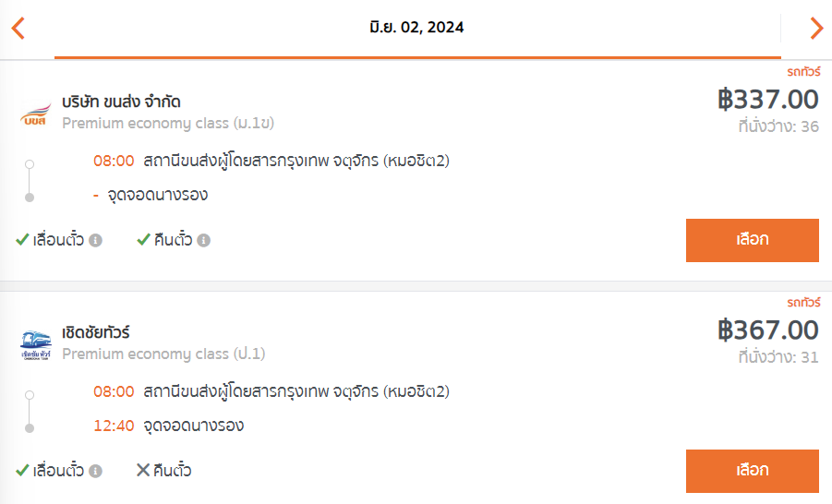Go to previous date with left arrow
Image resolution: width=832 pixels, height=504 pixels.
tap(18, 28)
